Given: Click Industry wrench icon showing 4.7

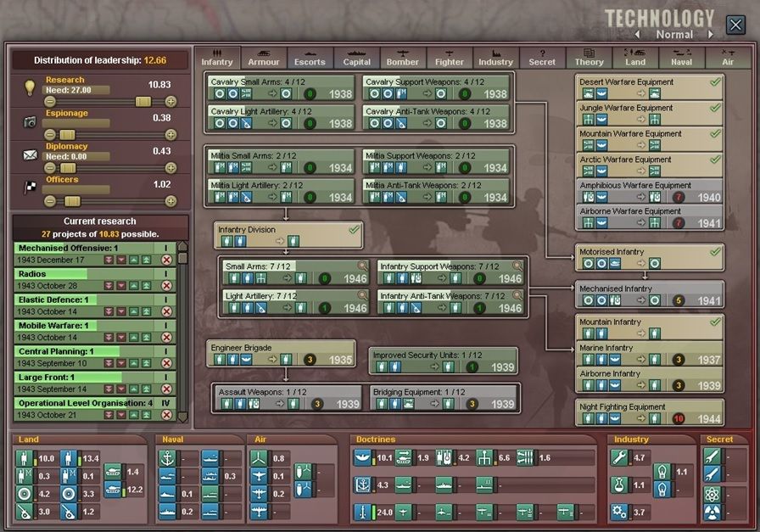Looking at the screenshot, I should (619, 457).
